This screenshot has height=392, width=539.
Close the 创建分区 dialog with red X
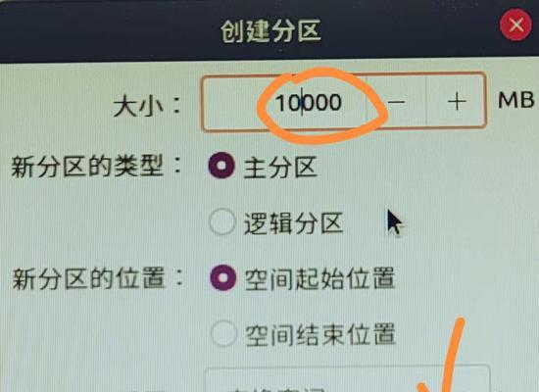tap(515, 25)
